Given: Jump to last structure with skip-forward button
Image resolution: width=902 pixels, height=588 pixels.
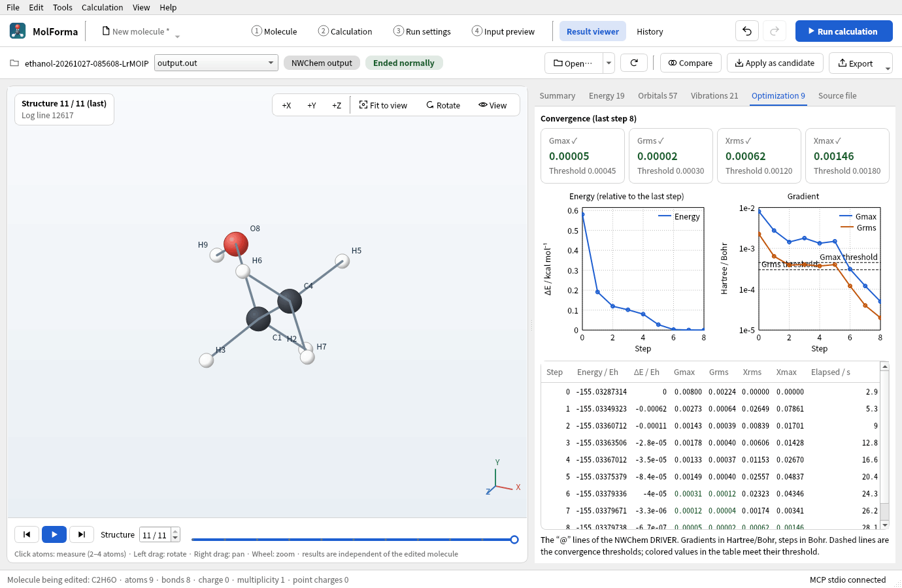Looking at the screenshot, I should [82, 534].
